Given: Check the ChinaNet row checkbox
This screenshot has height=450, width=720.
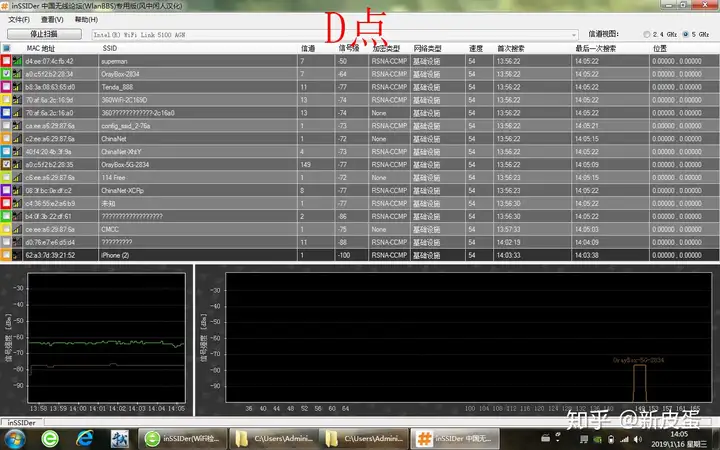Looking at the screenshot, I should 6,138.
